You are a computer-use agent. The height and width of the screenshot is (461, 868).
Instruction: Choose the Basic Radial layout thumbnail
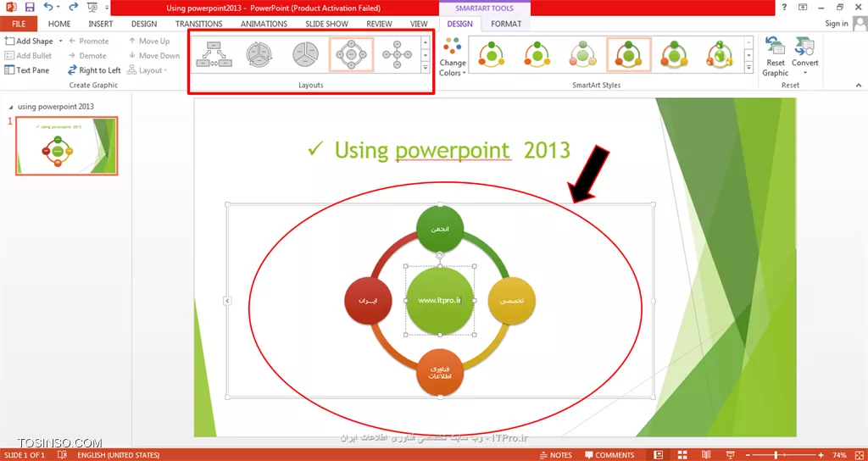[x=397, y=55]
